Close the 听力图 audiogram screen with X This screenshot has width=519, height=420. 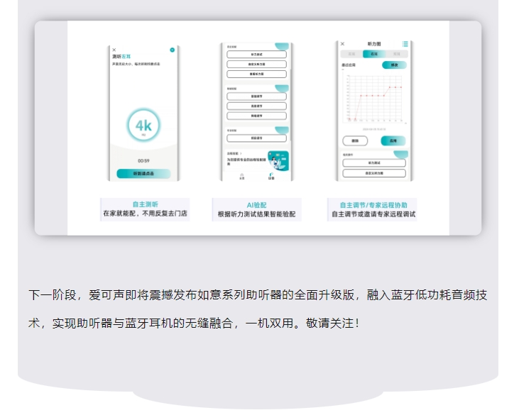point(342,44)
